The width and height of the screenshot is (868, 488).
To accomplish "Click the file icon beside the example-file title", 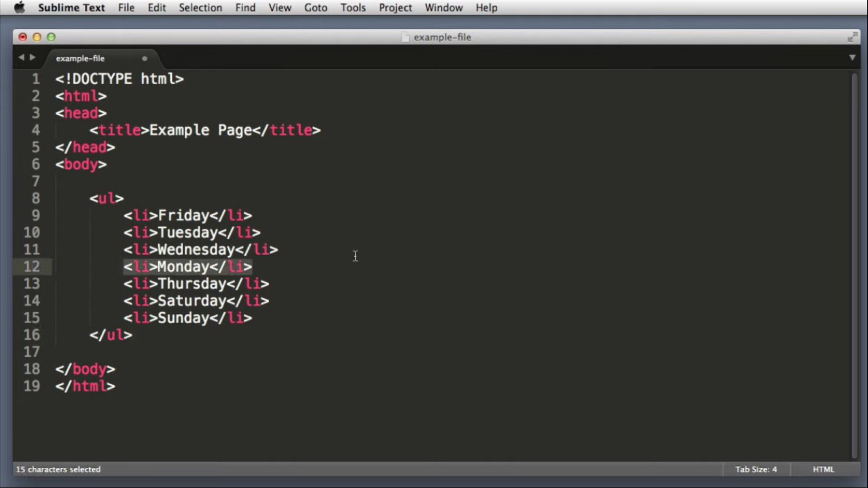I will click(405, 37).
